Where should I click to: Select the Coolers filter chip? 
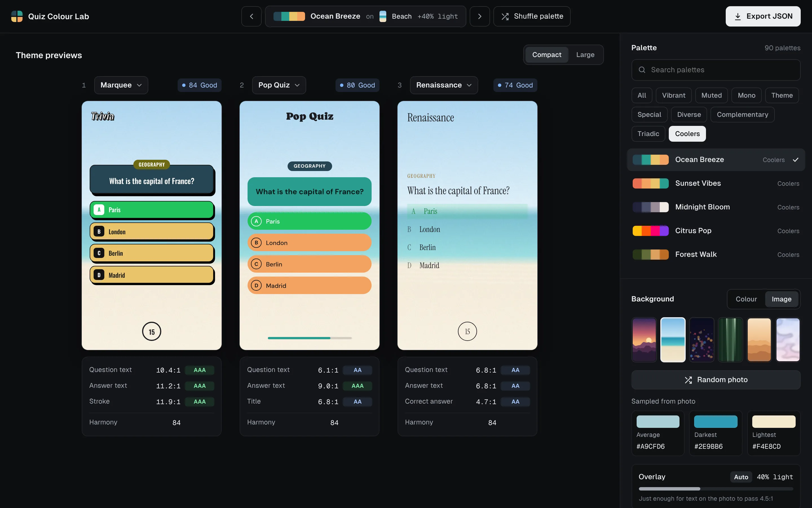tap(687, 134)
